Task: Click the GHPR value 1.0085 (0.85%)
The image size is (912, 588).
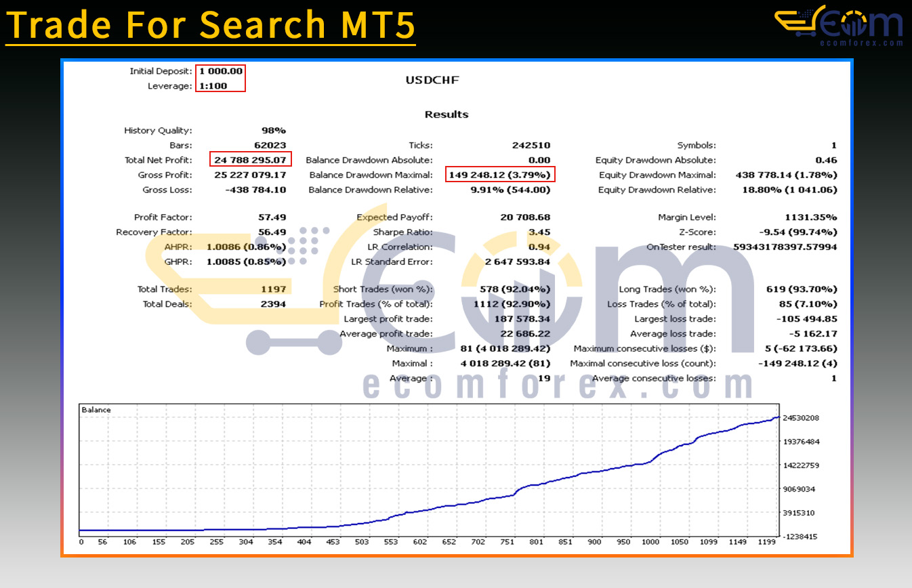Action: pos(247,262)
